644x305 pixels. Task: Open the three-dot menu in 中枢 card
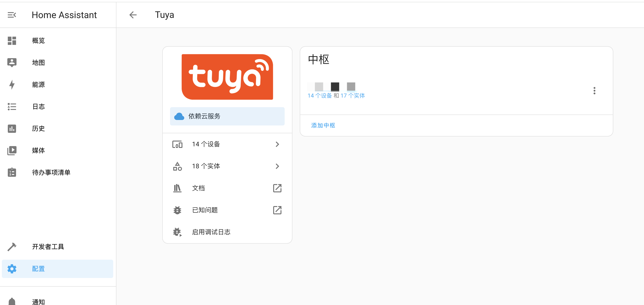coord(594,91)
